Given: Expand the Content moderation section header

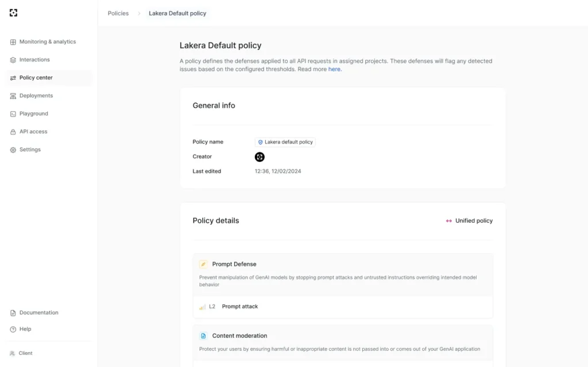Looking at the screenshot, I should click(x=342, y=336).
